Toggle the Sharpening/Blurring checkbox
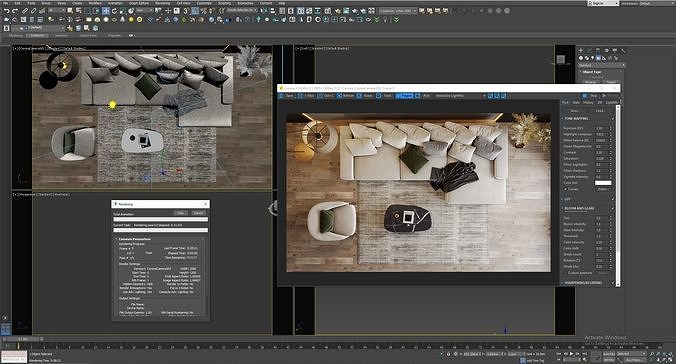The image size is (676, 364). click(613, 283)
